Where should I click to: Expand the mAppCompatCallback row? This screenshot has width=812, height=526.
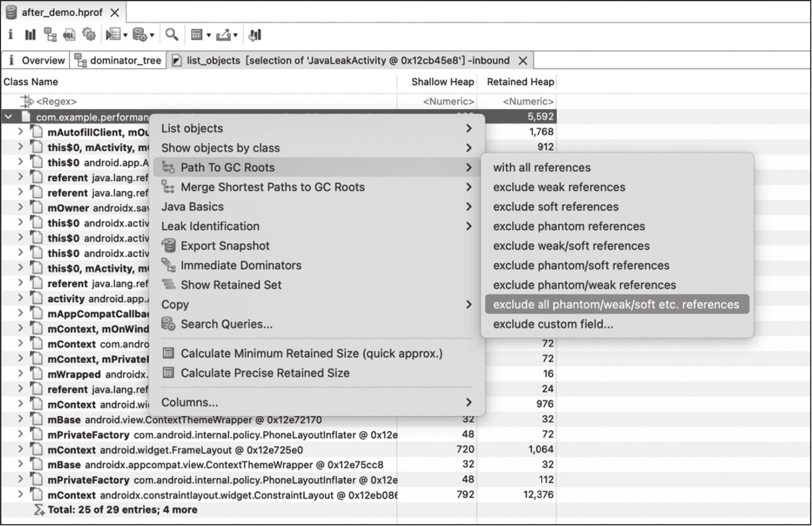coord(20,313)
